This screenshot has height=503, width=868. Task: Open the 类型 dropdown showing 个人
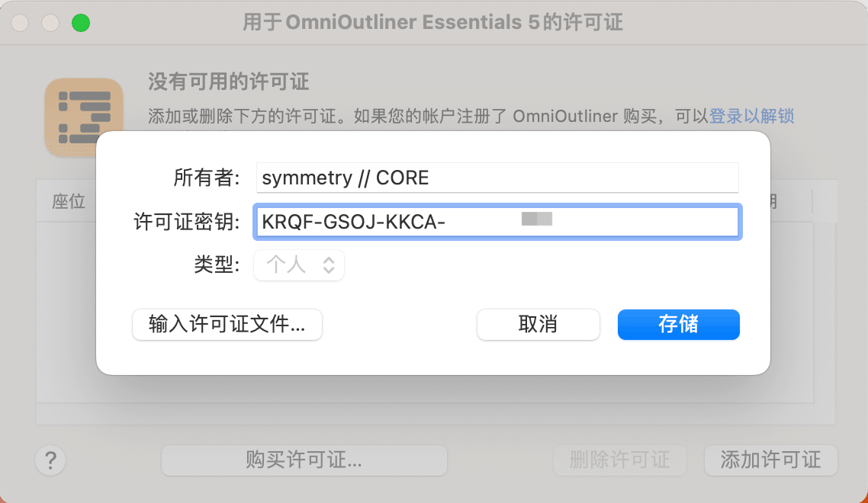[299, 265]
